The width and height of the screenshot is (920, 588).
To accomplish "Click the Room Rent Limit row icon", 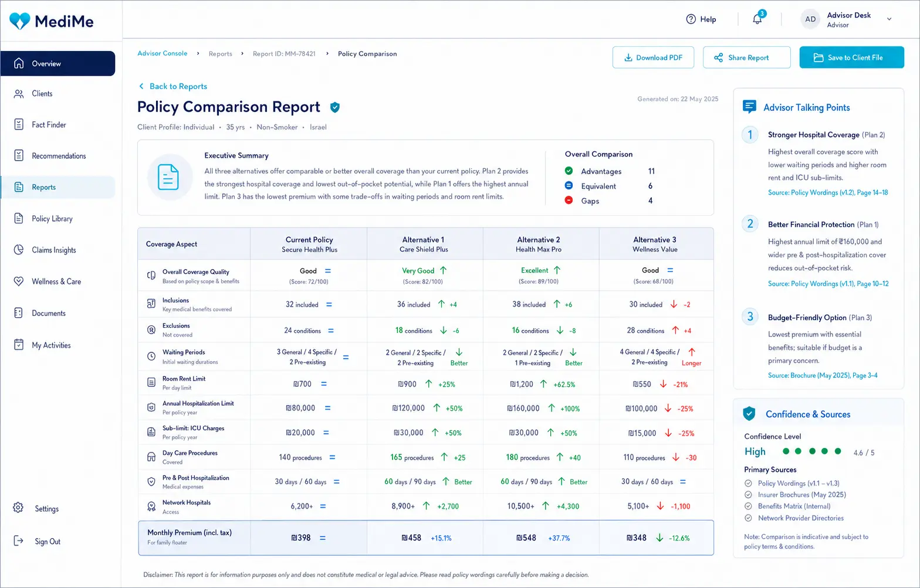I will pos(151,382).
